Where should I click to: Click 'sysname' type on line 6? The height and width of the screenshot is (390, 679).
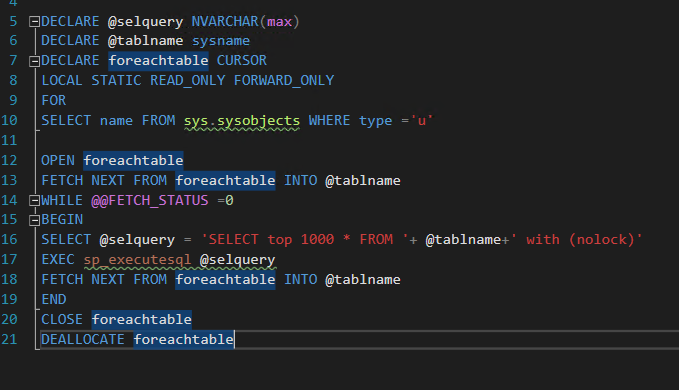pyautogui.click(x=221, y=41)
